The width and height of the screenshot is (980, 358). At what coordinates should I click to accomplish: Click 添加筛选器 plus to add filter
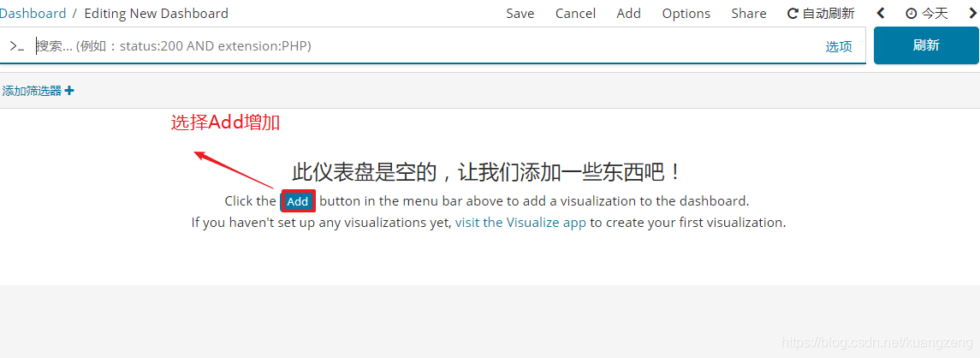pos(39,91)
